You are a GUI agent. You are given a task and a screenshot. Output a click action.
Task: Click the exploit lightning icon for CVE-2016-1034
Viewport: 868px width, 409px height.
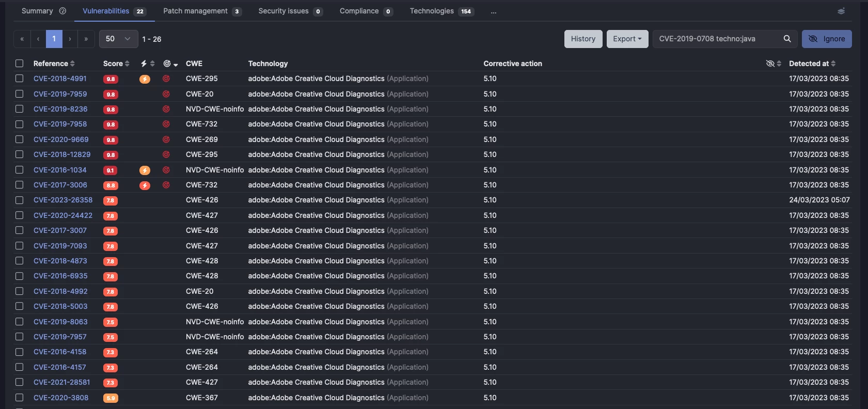[x=145, y=170]
